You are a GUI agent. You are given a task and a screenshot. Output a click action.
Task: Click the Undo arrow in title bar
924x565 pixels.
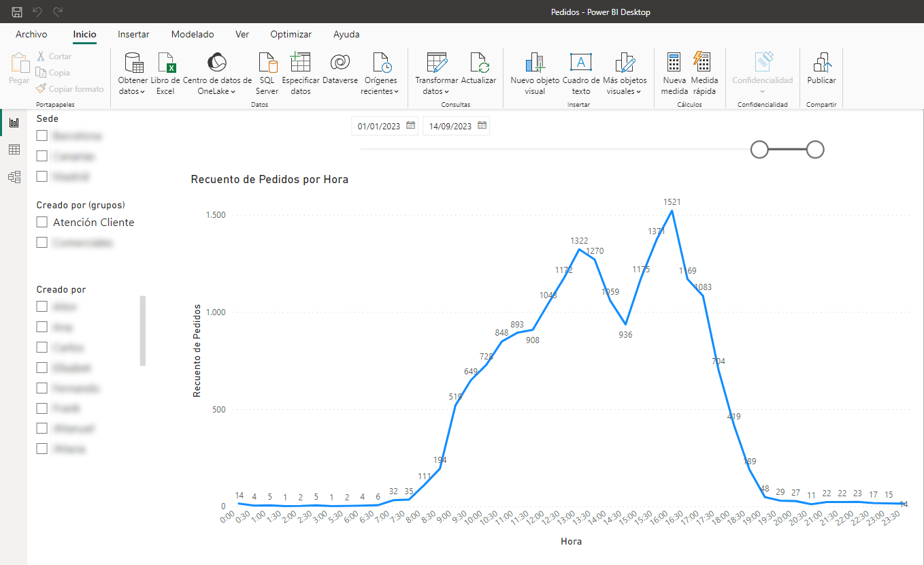tap(38, 12)
